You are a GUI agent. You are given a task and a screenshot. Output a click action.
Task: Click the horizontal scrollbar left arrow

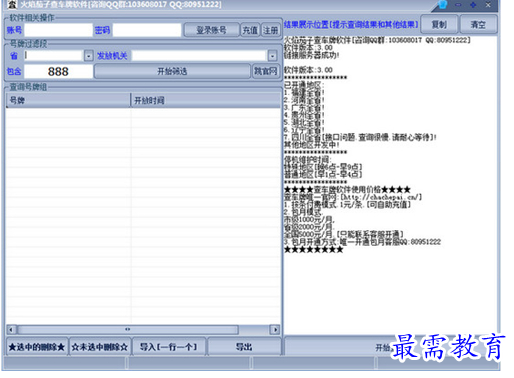(11, 330)
